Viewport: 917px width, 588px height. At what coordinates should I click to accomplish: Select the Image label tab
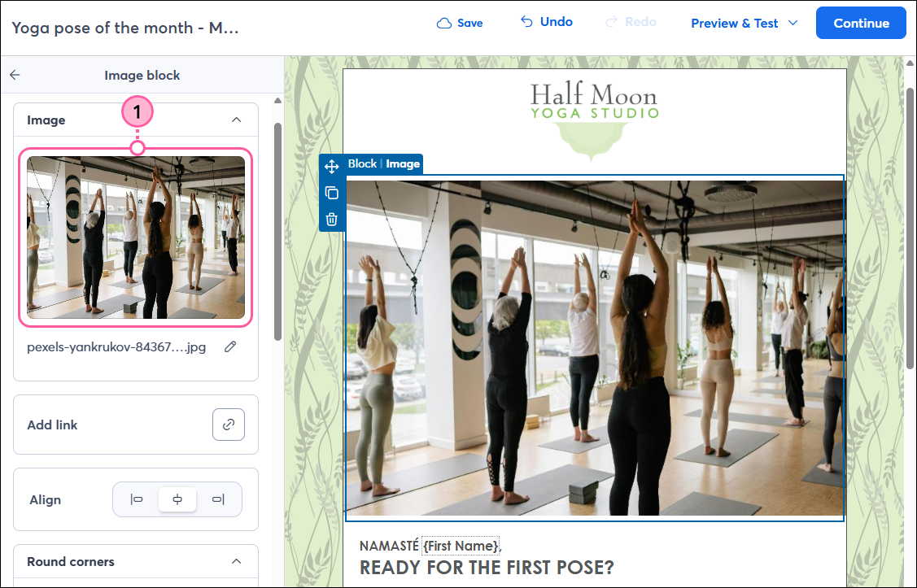click(403, 163)
